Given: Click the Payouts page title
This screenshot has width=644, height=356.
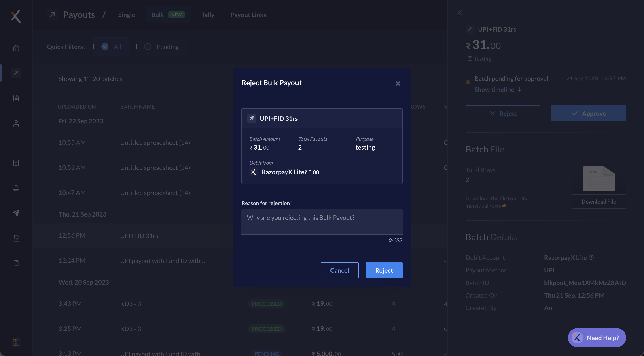Looking at the screenshot, I should pos(79,15).
